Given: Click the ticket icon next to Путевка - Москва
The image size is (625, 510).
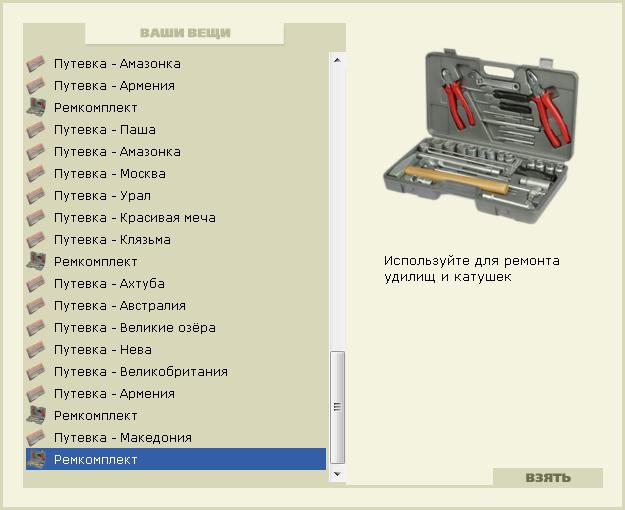Looking at the screenshot, I should click(x=36, y=174).
